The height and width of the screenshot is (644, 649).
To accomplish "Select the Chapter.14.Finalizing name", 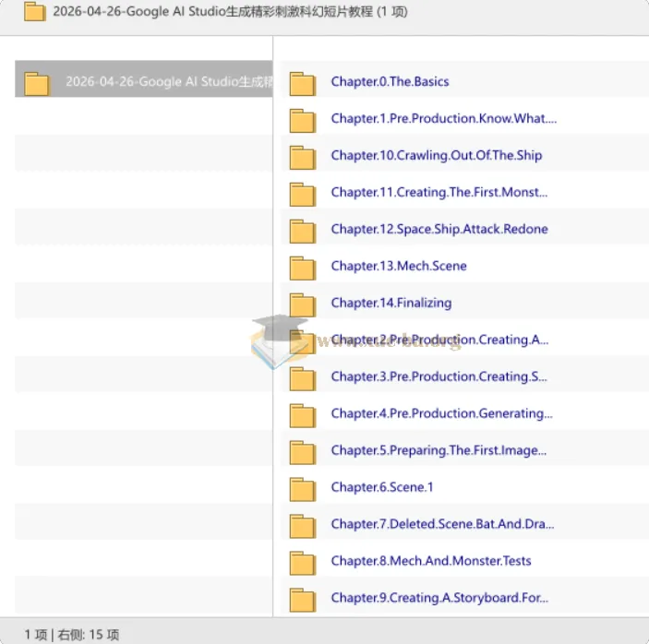I will 391,303.
